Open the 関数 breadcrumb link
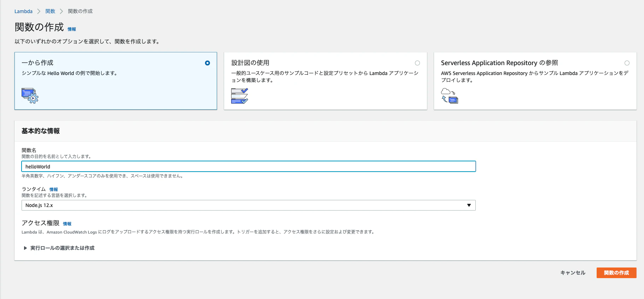The height and width of the screenshot is (299, 644). click(50, 11)
